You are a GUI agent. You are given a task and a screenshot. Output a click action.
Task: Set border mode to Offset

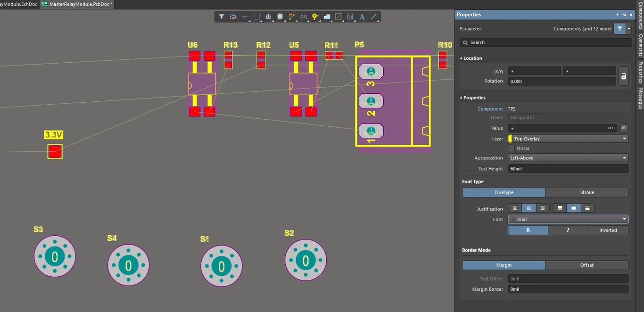(586, 265)
